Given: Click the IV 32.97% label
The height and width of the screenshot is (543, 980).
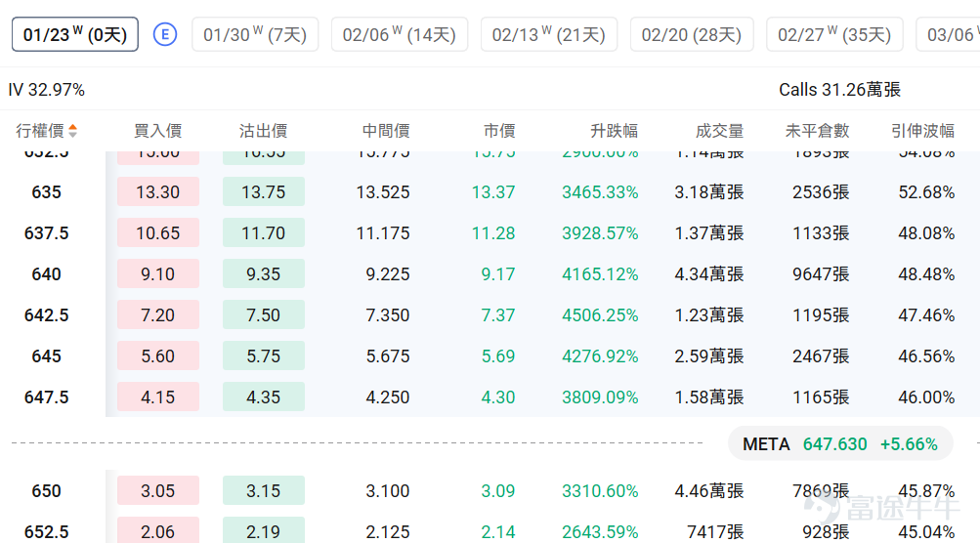Looking at the screenshot, I should click(46, 90).
